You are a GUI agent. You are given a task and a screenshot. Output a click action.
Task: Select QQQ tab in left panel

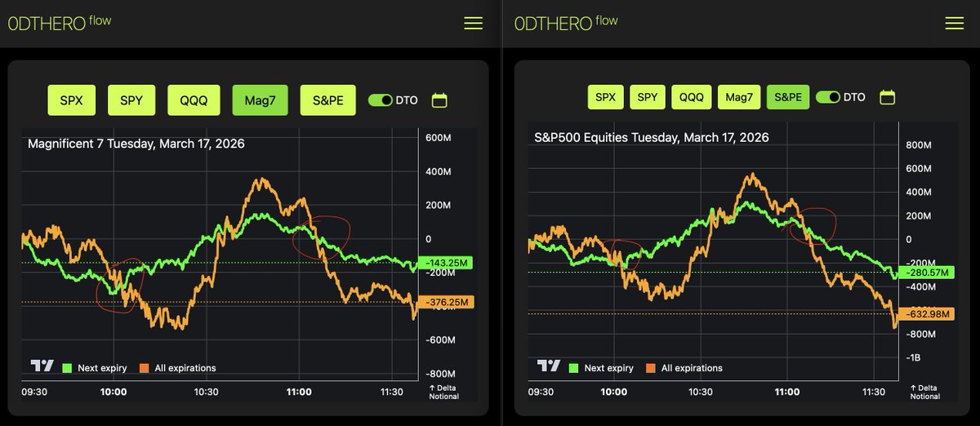(x=194, y=100)
